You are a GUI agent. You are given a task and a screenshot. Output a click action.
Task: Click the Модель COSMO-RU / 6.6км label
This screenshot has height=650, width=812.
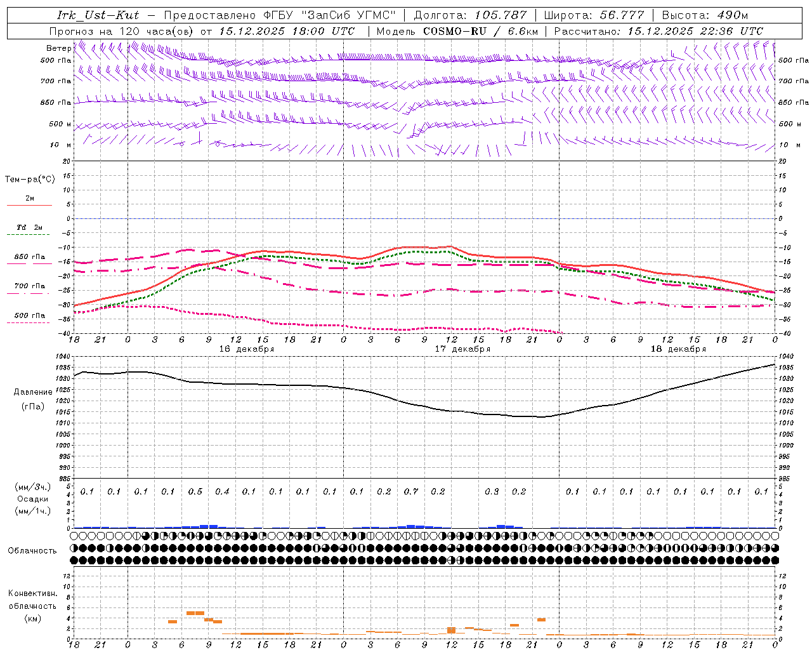coord(457,31)
